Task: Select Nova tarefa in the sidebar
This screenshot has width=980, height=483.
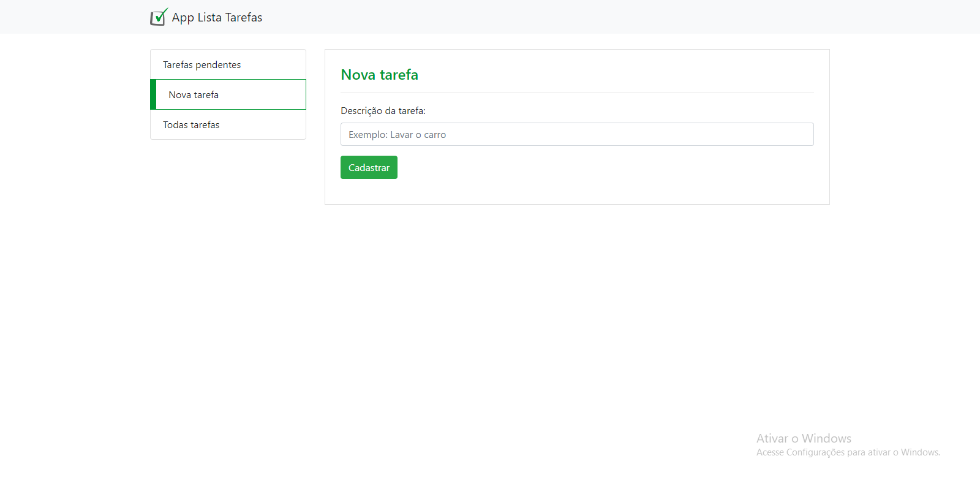Action: coord(194,95)
